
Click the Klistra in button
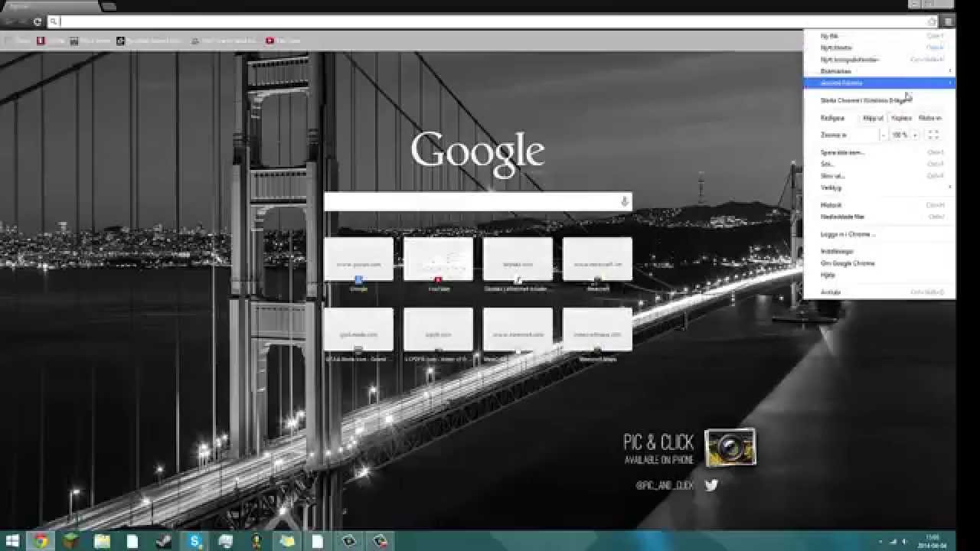929,118
